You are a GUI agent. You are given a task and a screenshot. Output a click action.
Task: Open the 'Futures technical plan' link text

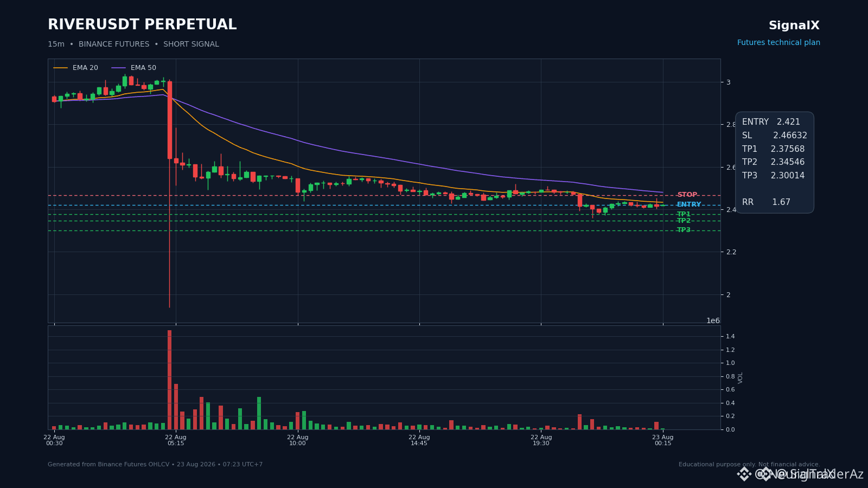point(778,43)
